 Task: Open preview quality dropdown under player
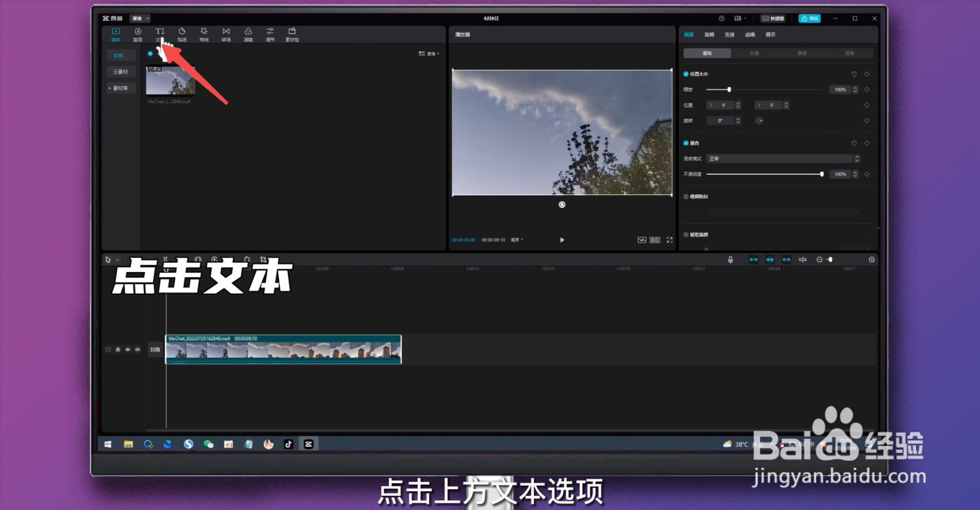pyautogui.click(x=517, y=240)
